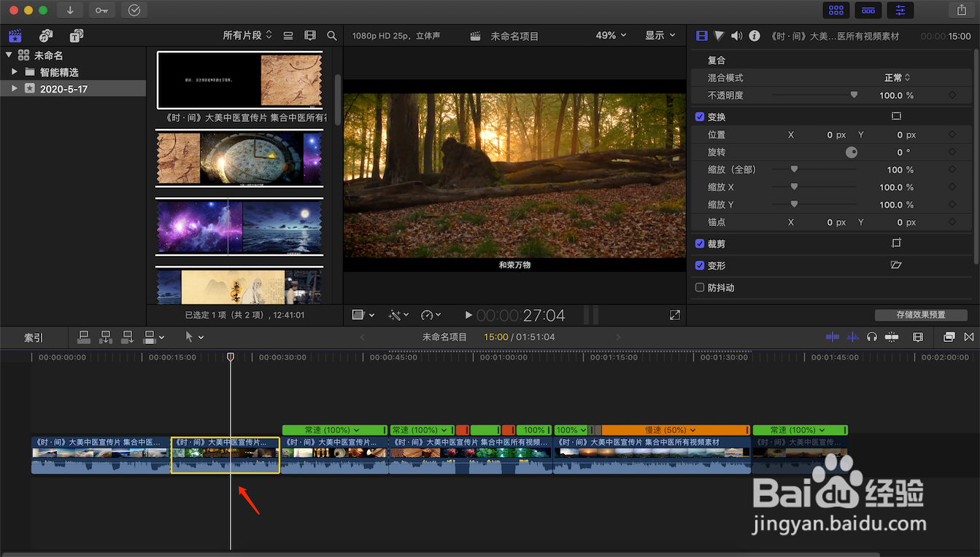
Task: Open clip appearance filmstrip options icon
Action: [x=310, y=36]
